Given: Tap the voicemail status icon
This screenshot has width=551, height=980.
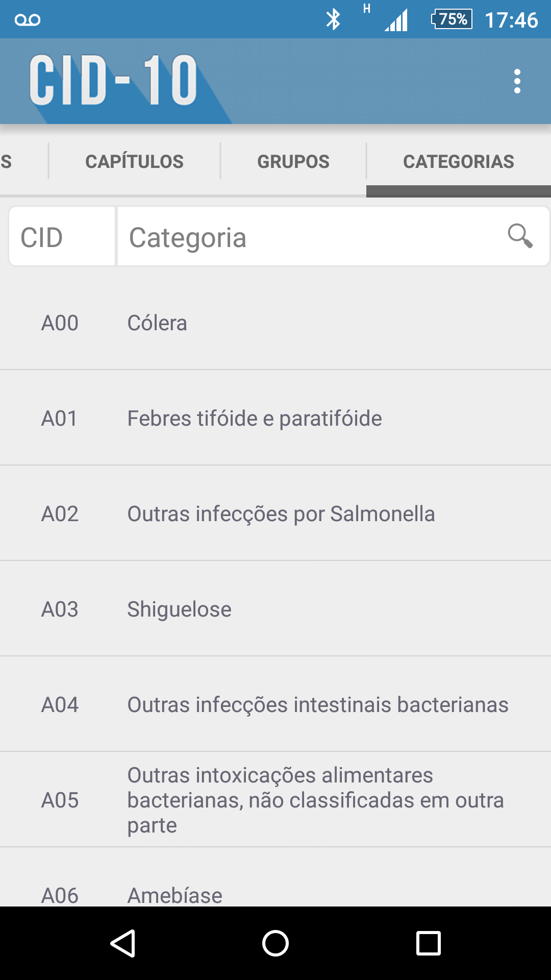Looking at the screenshot, I should 28,20.
